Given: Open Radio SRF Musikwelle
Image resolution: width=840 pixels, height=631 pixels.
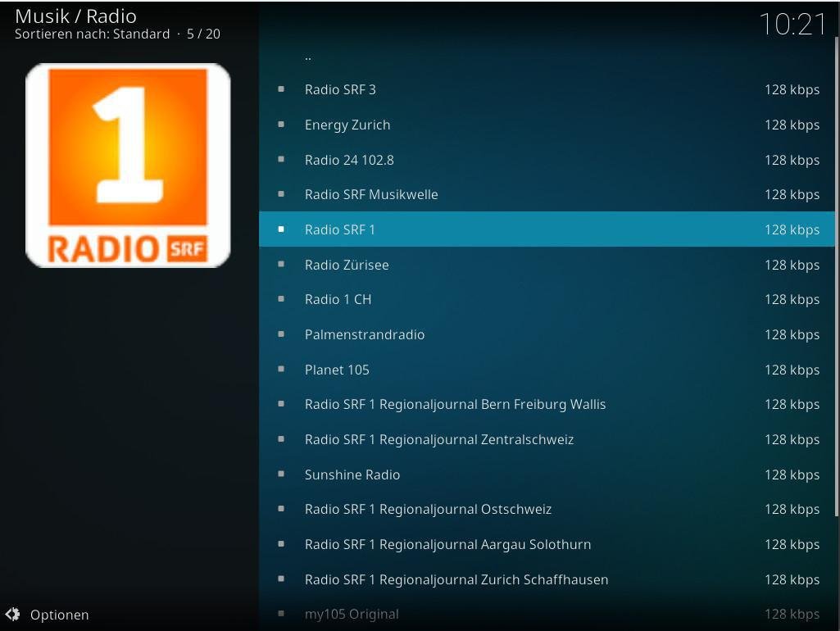Looking at the screenshot, I should tap(547, 194).
